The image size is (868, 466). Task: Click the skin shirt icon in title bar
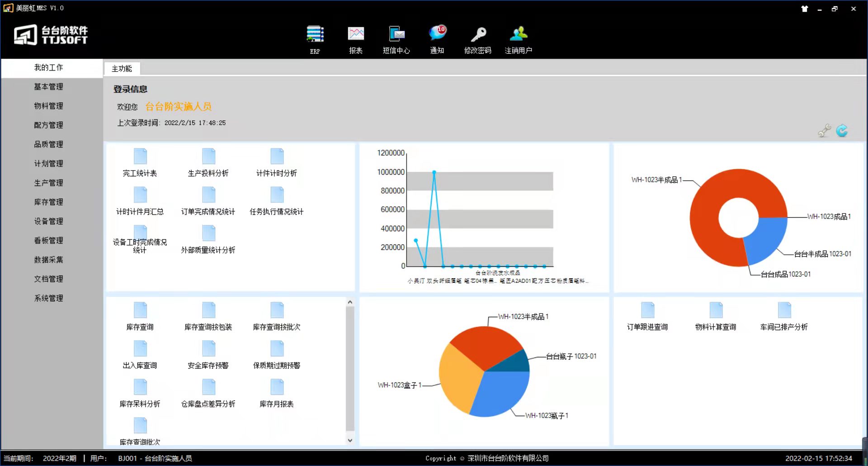pos(804,9)
